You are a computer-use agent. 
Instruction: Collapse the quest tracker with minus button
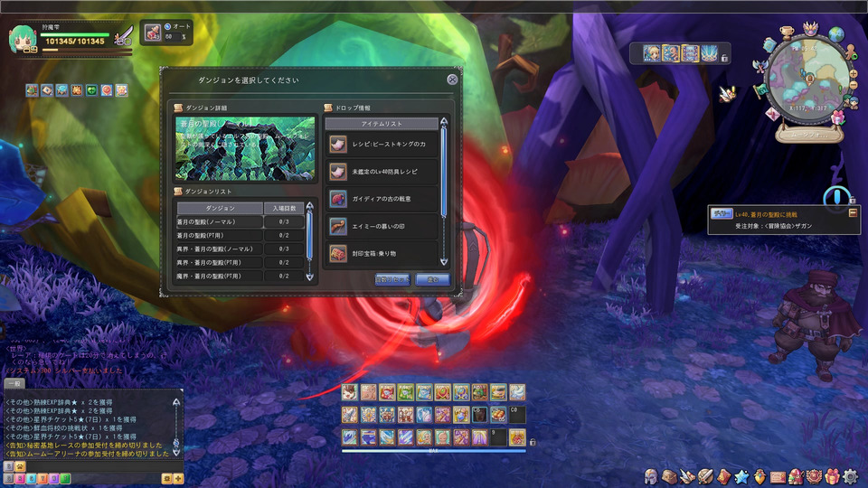(x=853, y=212)
